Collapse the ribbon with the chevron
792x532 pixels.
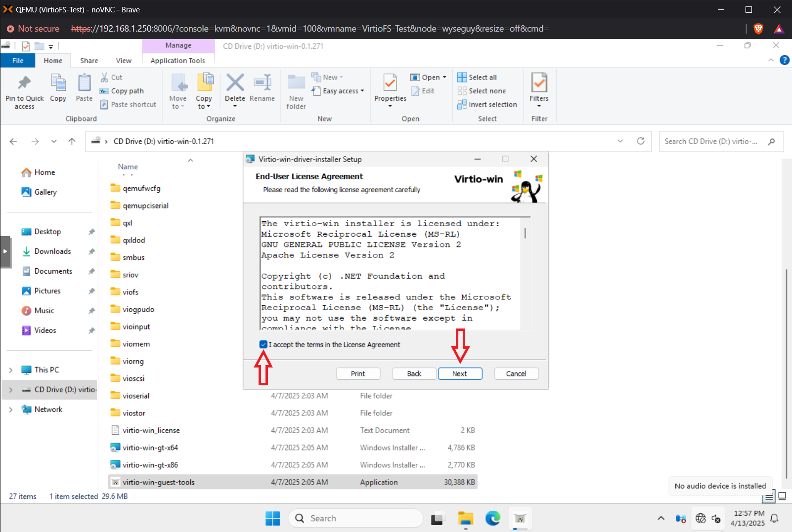pos(771,60)
